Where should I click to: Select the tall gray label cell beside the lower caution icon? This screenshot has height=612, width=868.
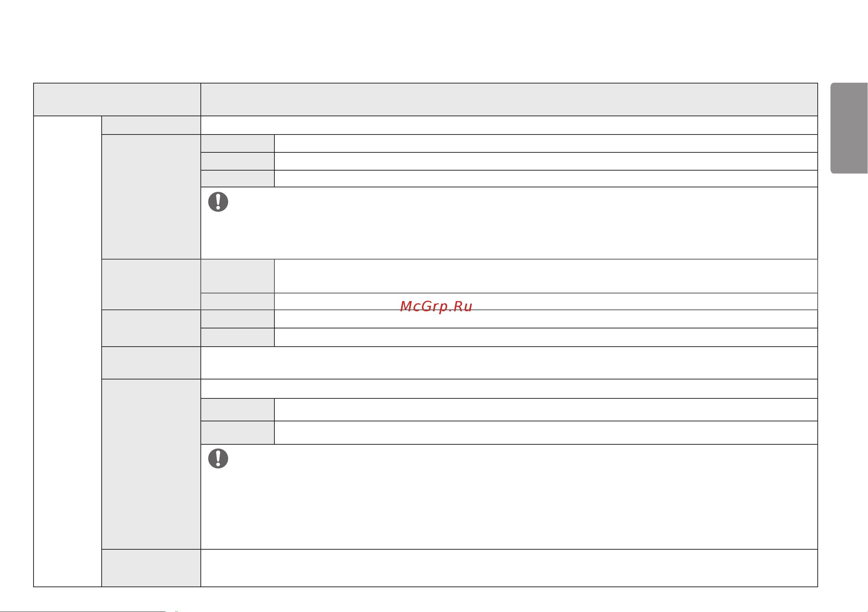tap(151, 464)
